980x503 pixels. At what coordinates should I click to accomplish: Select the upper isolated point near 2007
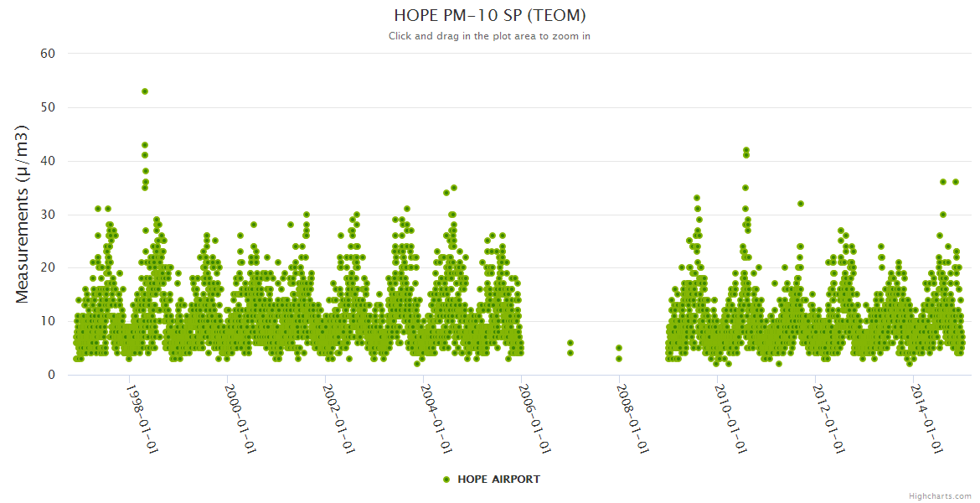(x=570, y=343)
